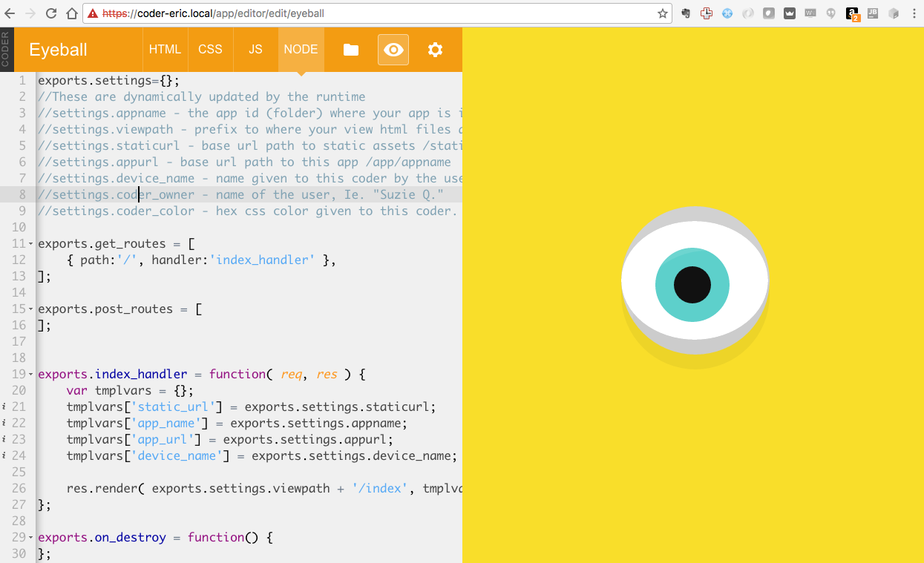924x563 pixels.
Task: Bookmark this page with the star
Action: pyautogui.click(x=661, y=13)
